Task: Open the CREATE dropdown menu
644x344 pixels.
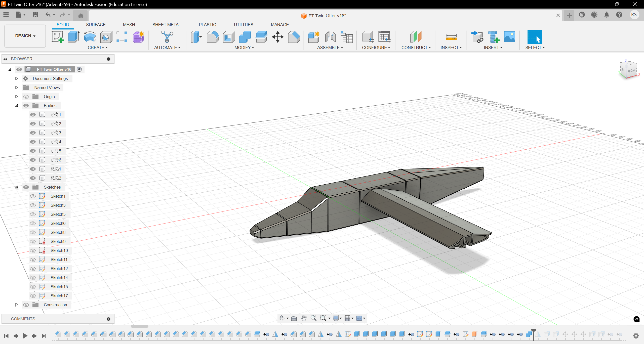Action: click(98, 48)
